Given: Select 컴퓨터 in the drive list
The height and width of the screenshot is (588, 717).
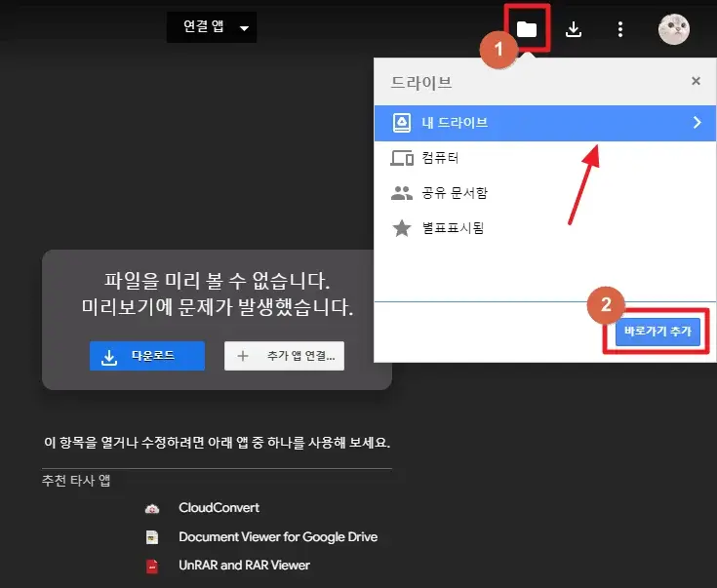Looking at the screenshot, I should tap(544, 158).
